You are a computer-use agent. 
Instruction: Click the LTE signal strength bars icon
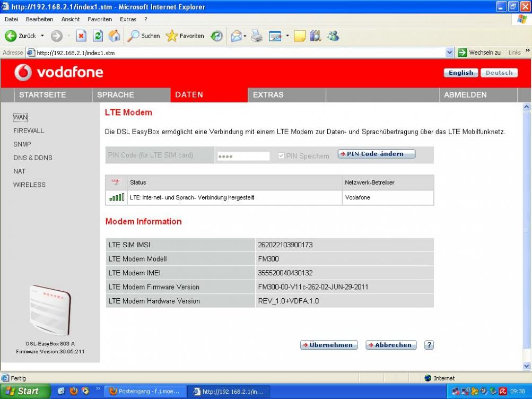coord(117,197)
